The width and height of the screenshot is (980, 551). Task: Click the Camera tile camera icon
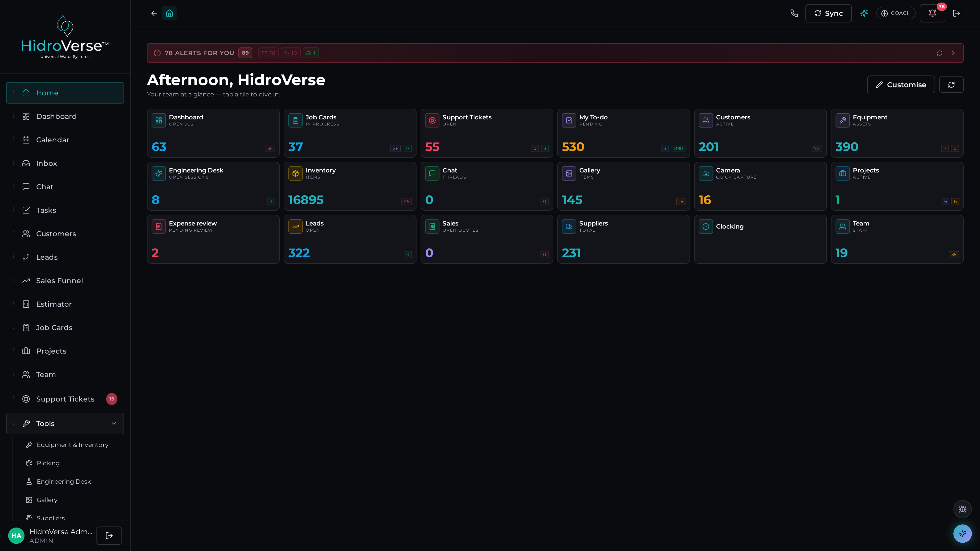706,173
